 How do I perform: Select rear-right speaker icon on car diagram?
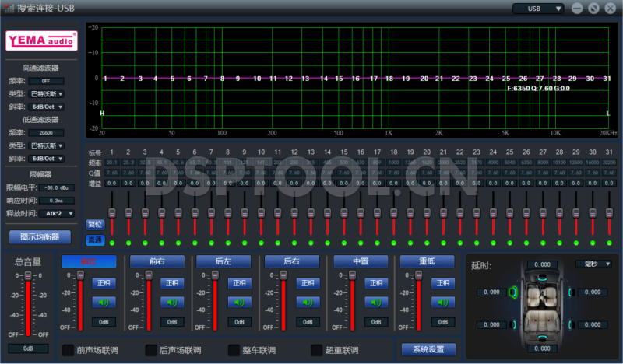[x=571, y=324]
